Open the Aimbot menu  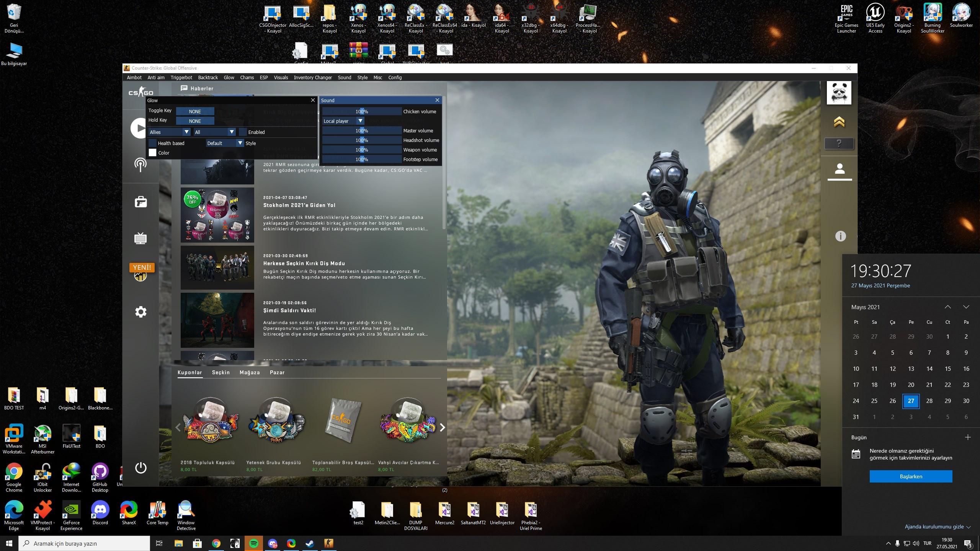point(134,77)
